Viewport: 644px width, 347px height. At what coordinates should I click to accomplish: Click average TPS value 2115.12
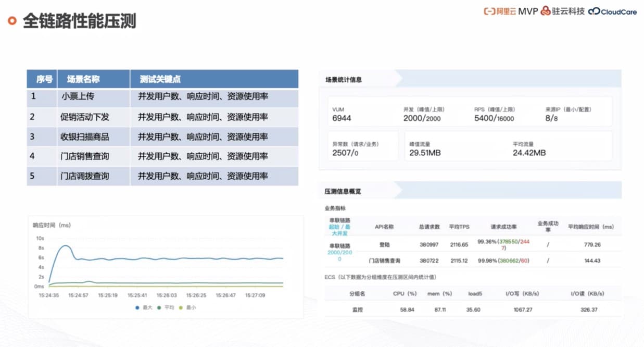pos(458,261)
